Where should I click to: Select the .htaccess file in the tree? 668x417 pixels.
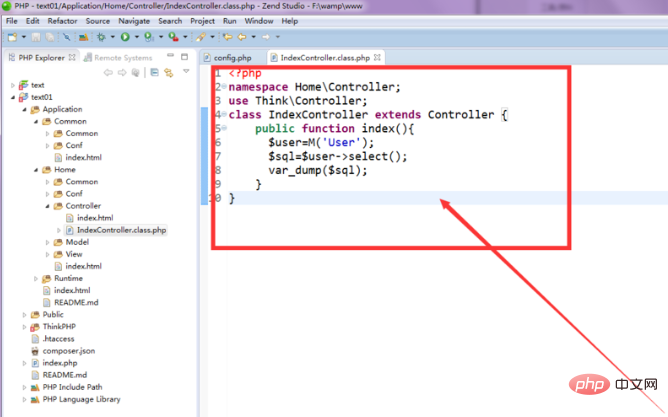pos(59,339)
